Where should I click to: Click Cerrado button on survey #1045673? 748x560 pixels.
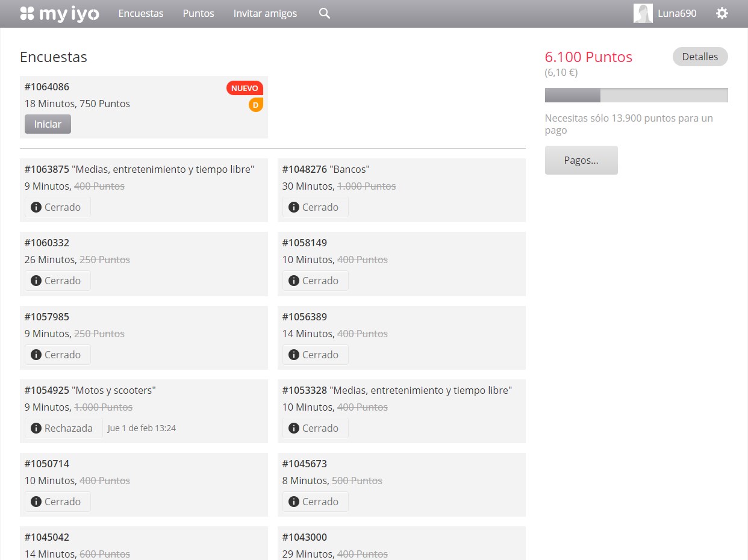(316, 502)
